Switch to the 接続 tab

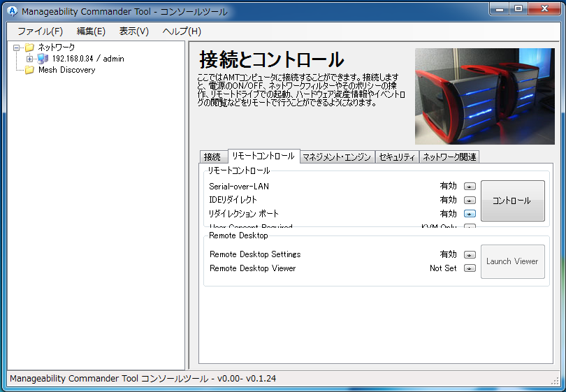(212, 157)
